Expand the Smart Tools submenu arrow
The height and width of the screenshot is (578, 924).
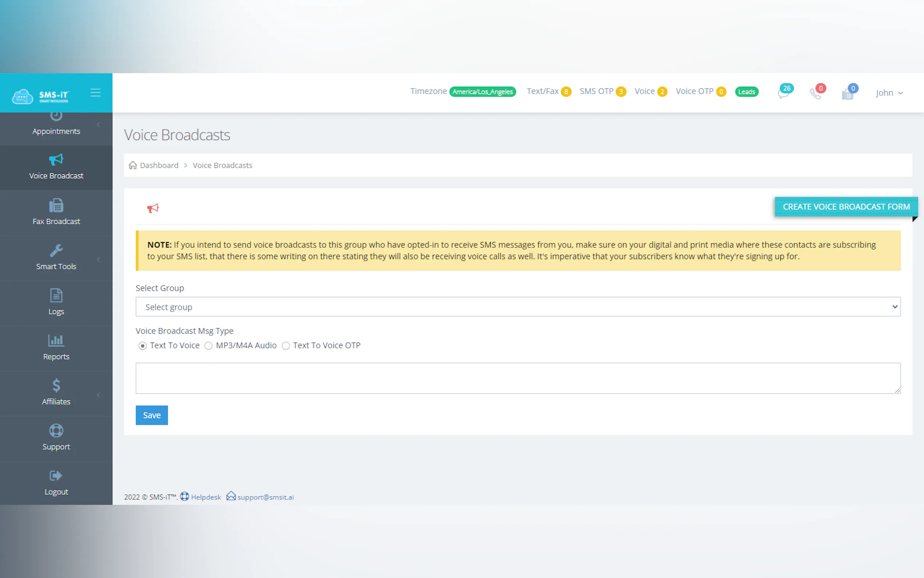coord(99,260)
